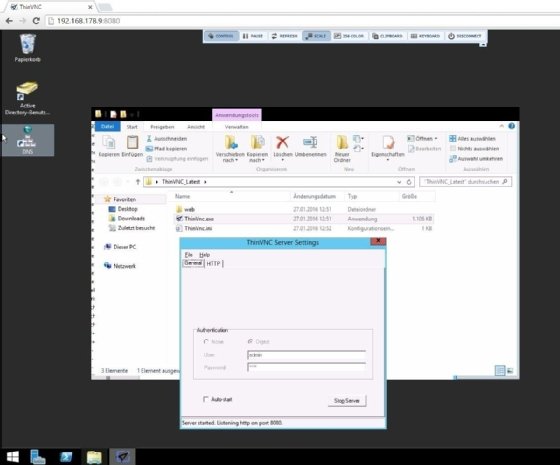Select the web folder row
Viewport: 560px width, 465px height.
pyautogui.click(x=304, y=209)
